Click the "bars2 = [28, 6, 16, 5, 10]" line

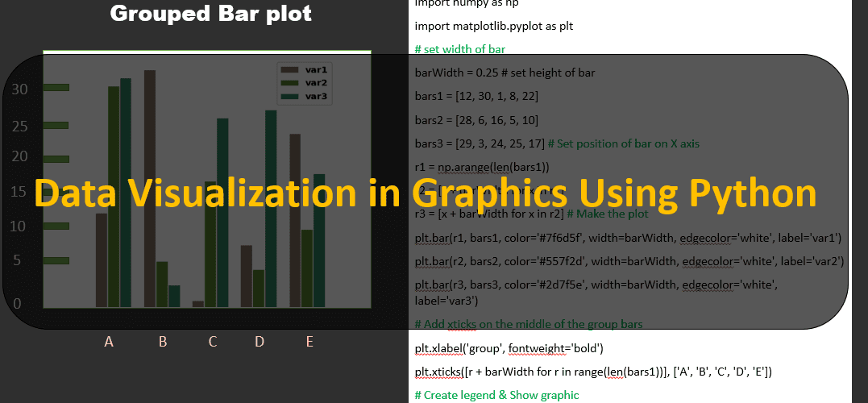[x=476, y=120]
